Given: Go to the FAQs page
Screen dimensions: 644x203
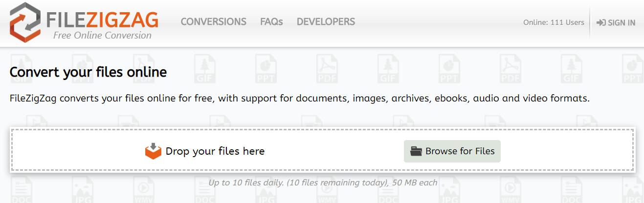Looking at the screenshot, I should click(x=271, y=22).
